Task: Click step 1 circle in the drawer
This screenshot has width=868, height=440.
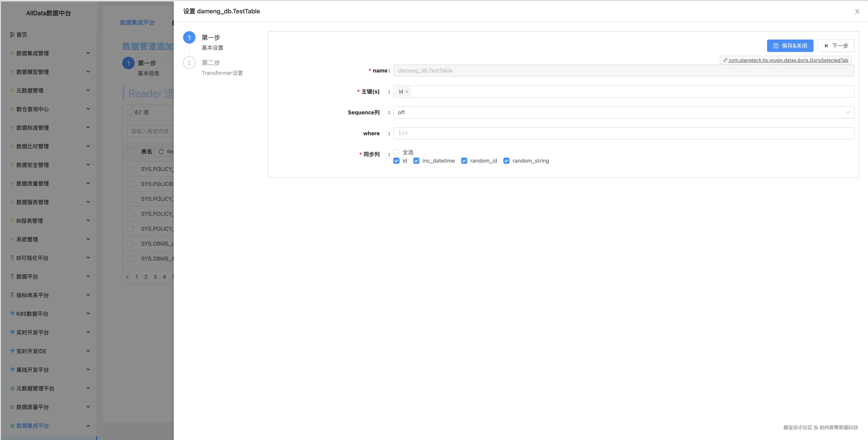Action: click(189, 38)
